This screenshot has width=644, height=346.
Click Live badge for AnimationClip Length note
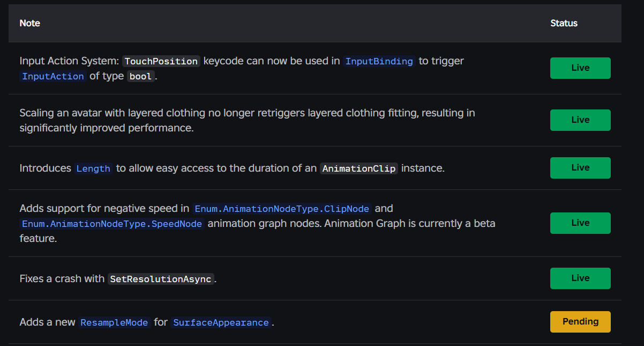(x=580, y=168)
